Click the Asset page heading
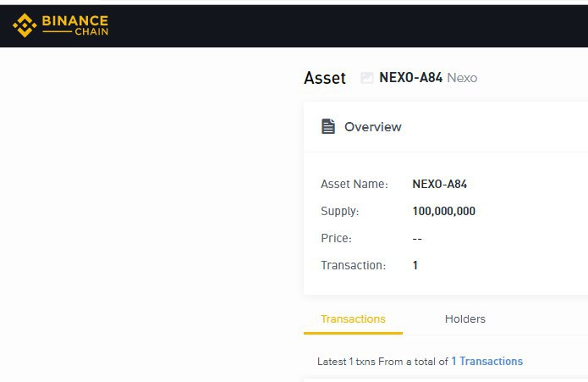The image size is (588, 382). click(x=325, y=78)
